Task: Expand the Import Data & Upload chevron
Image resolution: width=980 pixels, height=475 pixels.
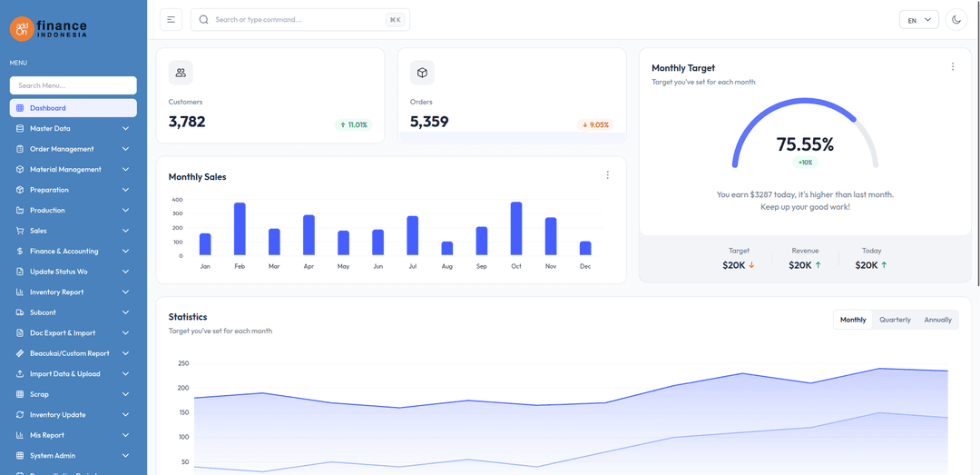Action: pos(125,373)
